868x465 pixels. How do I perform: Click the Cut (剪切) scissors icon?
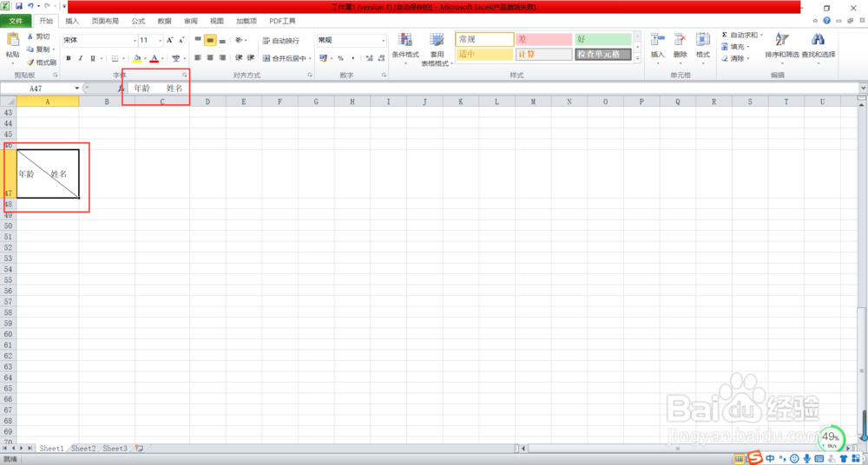click(x=30, y=36)
